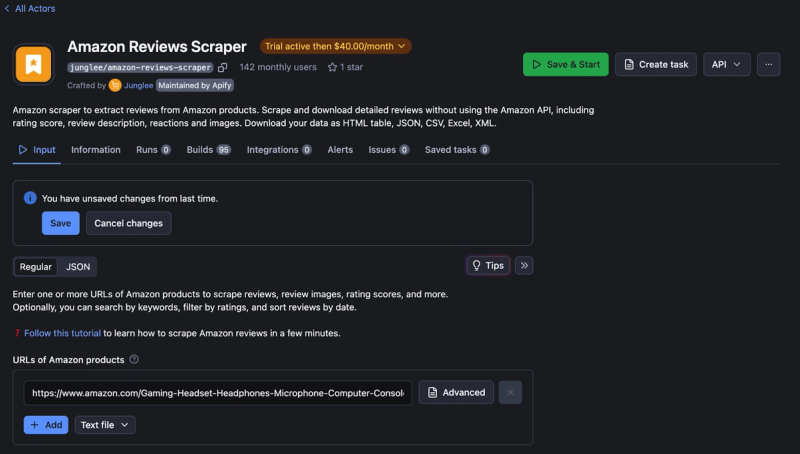Screen dimensions: 800x454
Task: Click the 1 star rating icon
Action: coord(332,67)
